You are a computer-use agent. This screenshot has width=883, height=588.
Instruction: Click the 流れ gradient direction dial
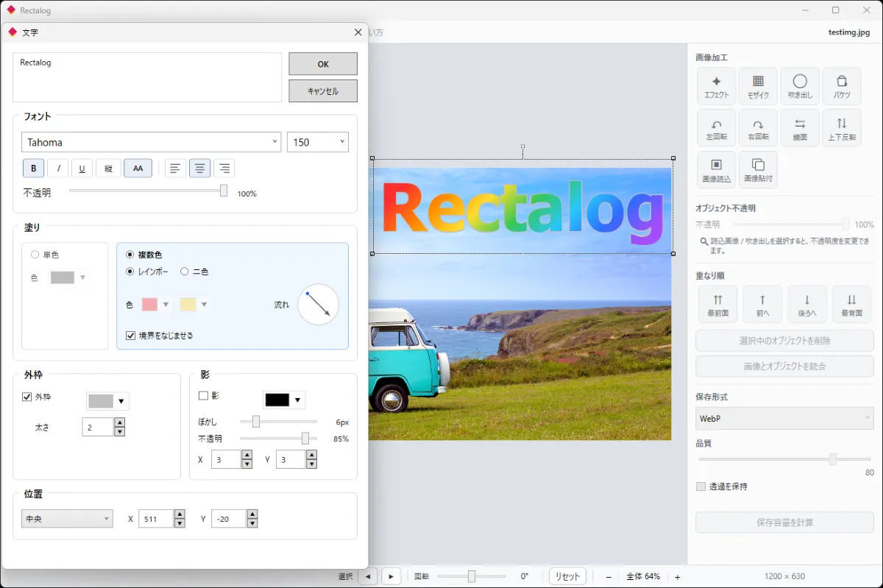tap(318, 305)
